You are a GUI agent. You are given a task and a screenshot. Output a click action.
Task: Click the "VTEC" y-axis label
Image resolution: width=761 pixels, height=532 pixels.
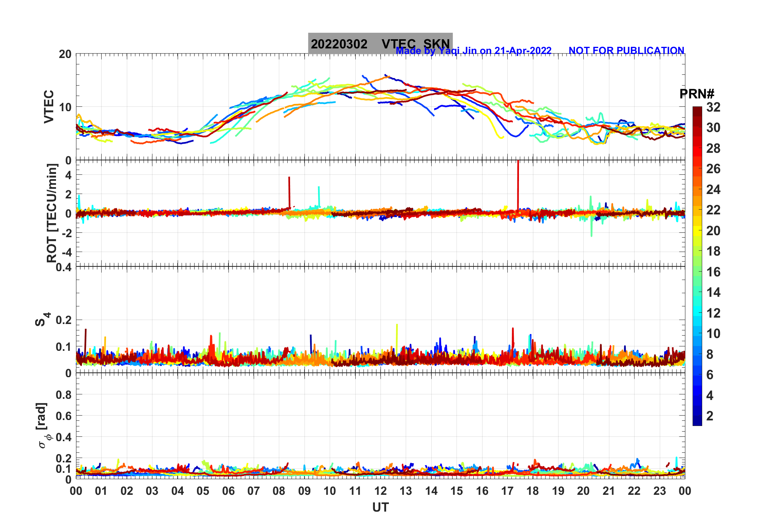pos(49,107)
